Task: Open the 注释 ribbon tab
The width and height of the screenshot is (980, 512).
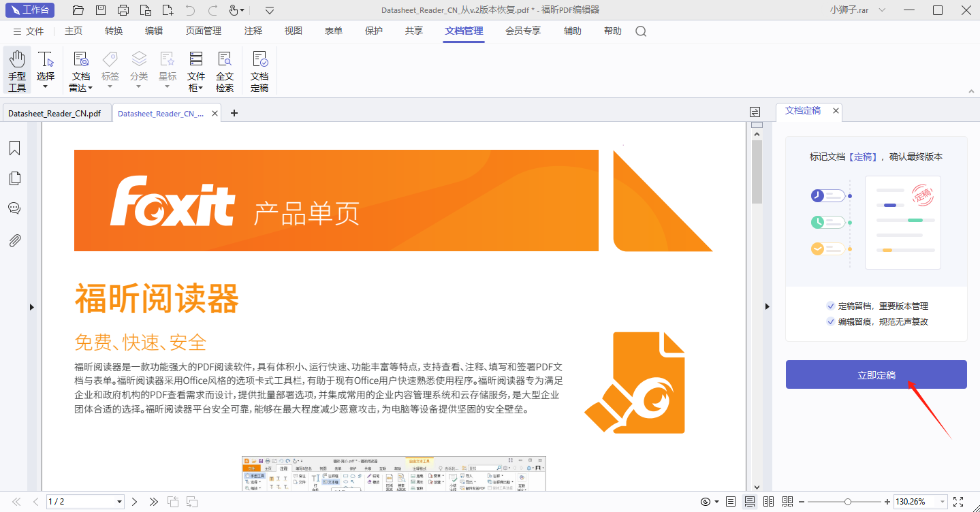Action: point(253,31)
